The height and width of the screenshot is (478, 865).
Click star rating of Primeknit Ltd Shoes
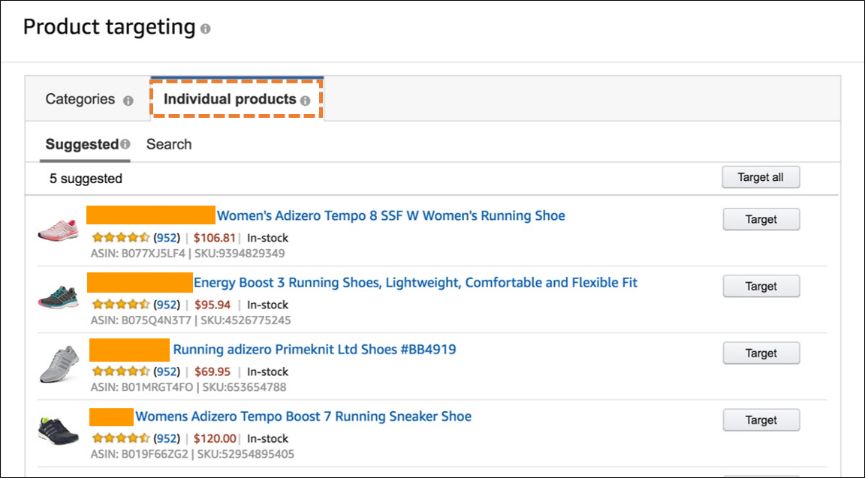[x=121, y=372]
